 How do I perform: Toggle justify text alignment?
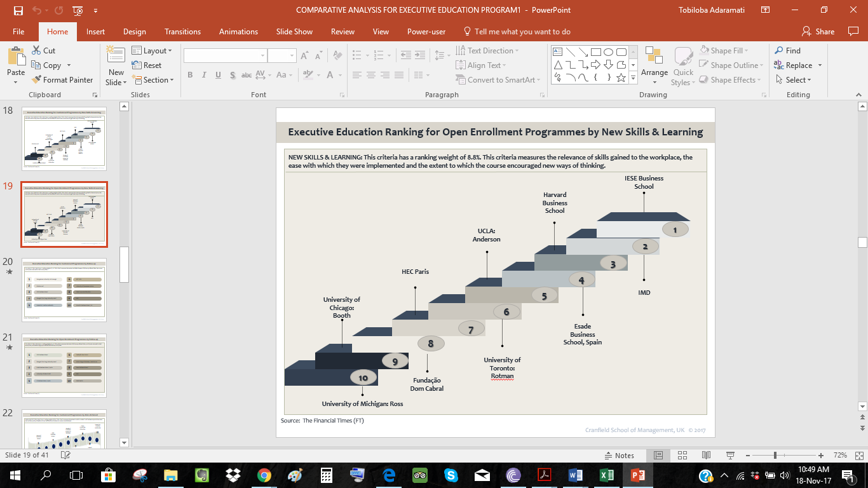tap(399, 75)
